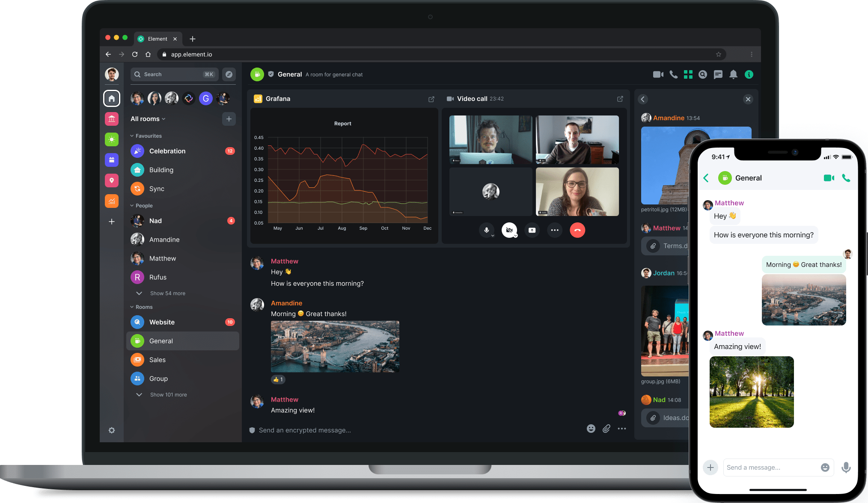
Task: Attach a file using paperclip icon
Action: (606, 429)
